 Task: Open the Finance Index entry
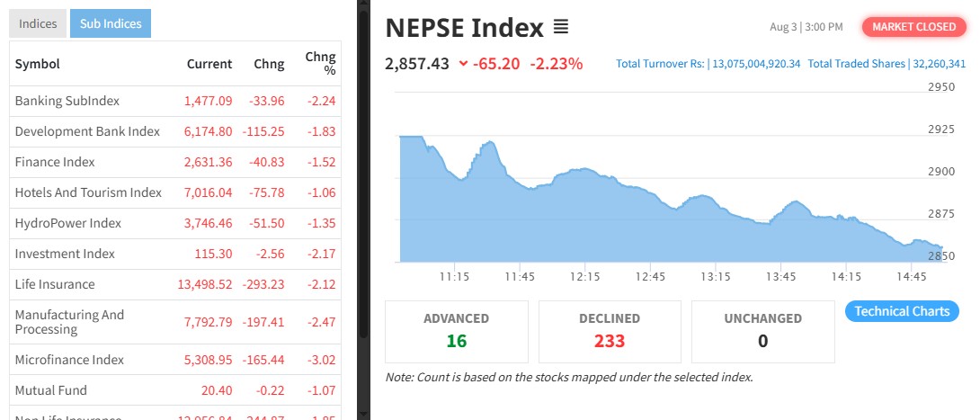point(55,162)
